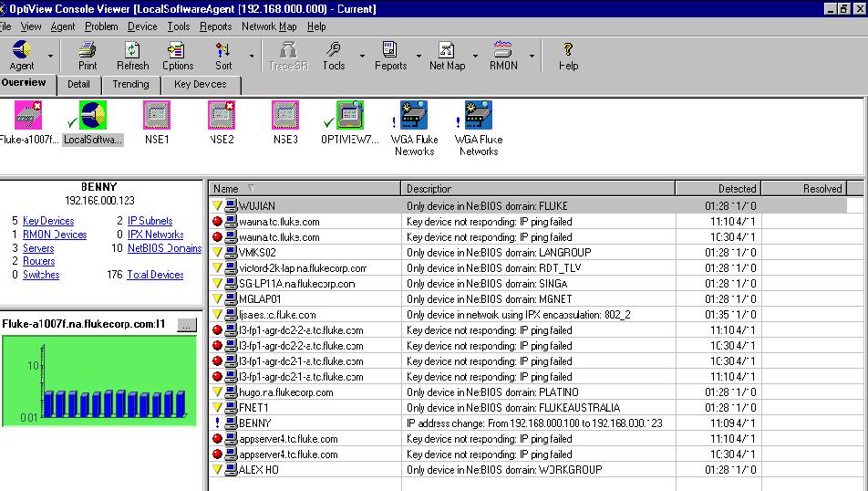Click the Fluke-a1007f agent icon
The image size is (868, 491).
coord(28,115)
